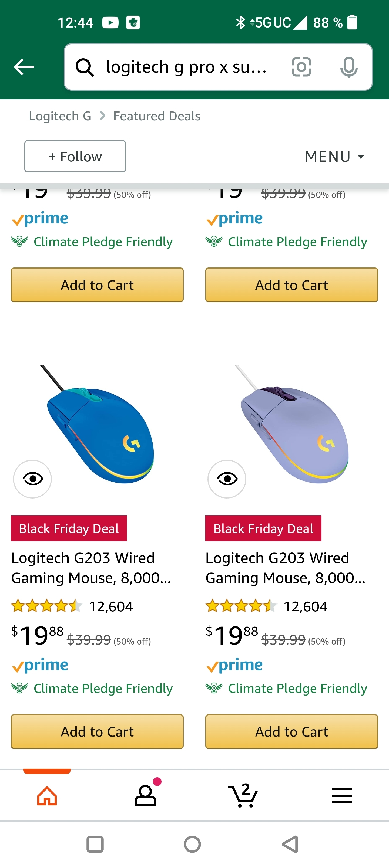Open the shopping cart with 2 items

pyautogui.click(x=243, y=796)
